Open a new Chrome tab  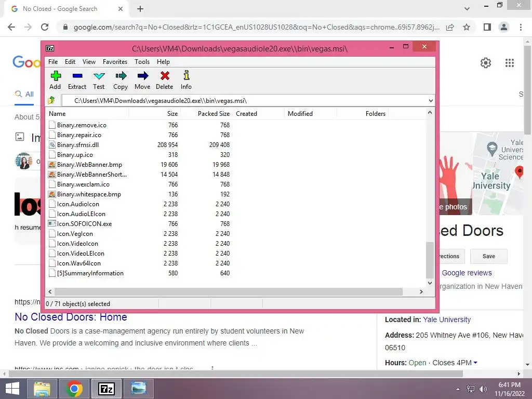coord(140,9)
